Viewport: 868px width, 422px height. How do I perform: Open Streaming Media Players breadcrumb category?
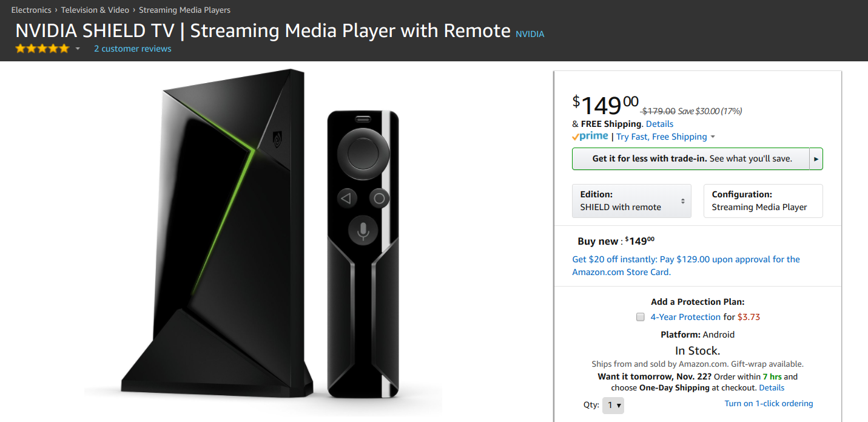(184, 10)
